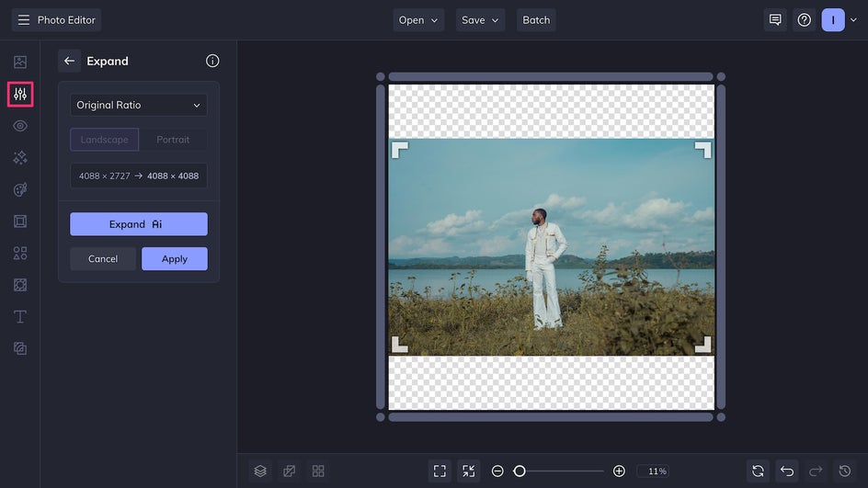Expand the Open dropdown menu
The image size is (868, 488).
click(x=418, y=20)
